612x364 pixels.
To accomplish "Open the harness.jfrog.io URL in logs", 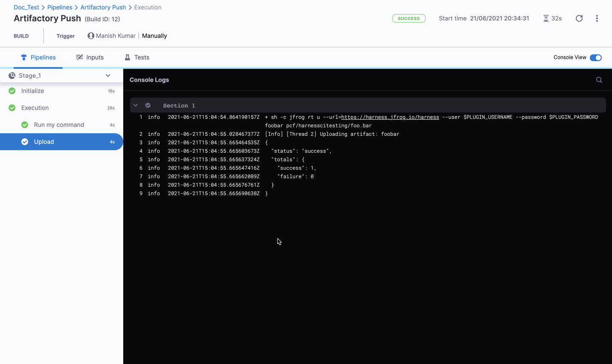I will (390, 117).
